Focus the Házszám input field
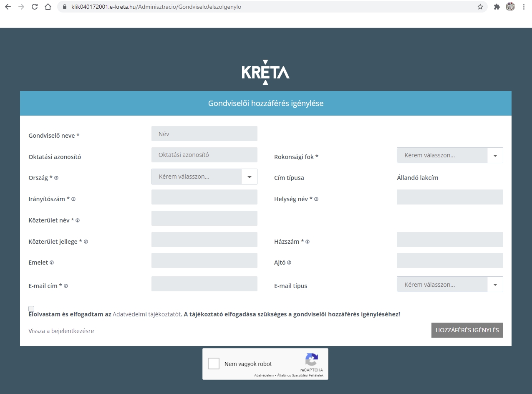 (450, 240)
